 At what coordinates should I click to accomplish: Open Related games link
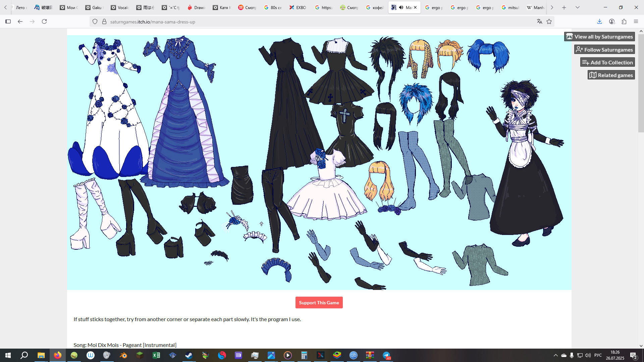pyautogui.click(x=611, y=75)
